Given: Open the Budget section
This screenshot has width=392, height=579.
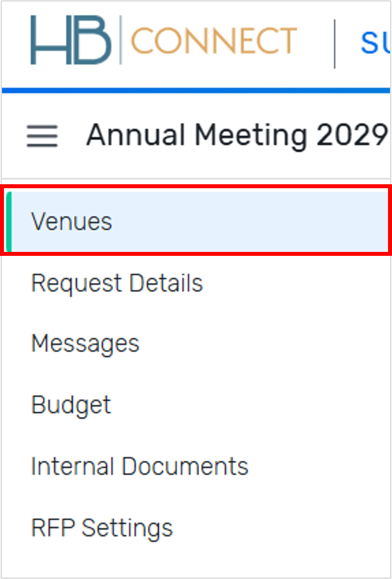Looking at the screenshot, I should [x=71, y=404].
